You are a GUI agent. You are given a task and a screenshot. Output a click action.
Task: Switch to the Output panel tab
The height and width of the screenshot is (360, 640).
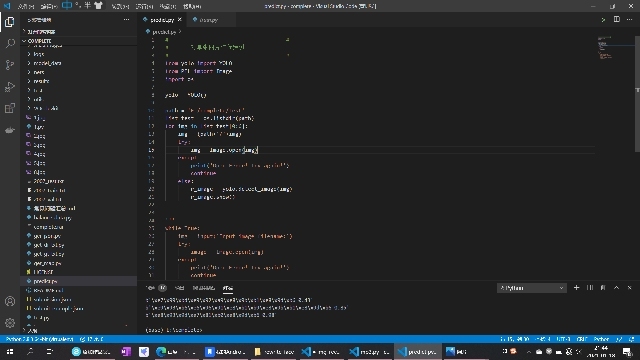(x=179, y=288)
